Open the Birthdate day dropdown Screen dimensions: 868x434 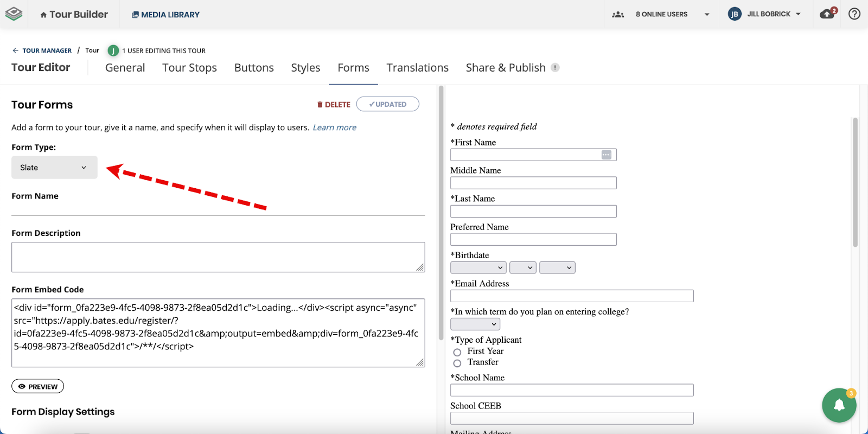pos(523,267)
